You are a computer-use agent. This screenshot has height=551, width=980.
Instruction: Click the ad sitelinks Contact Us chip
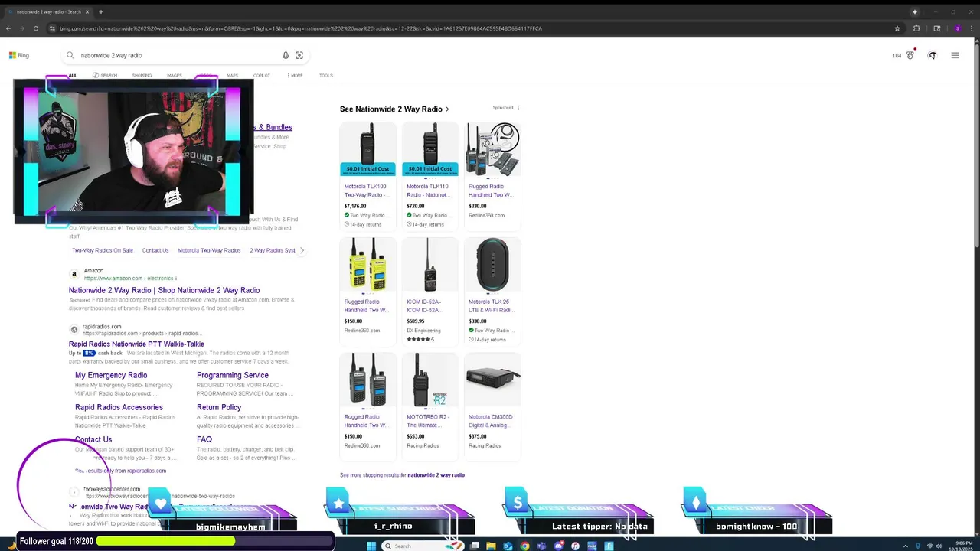tap(155, 250)
